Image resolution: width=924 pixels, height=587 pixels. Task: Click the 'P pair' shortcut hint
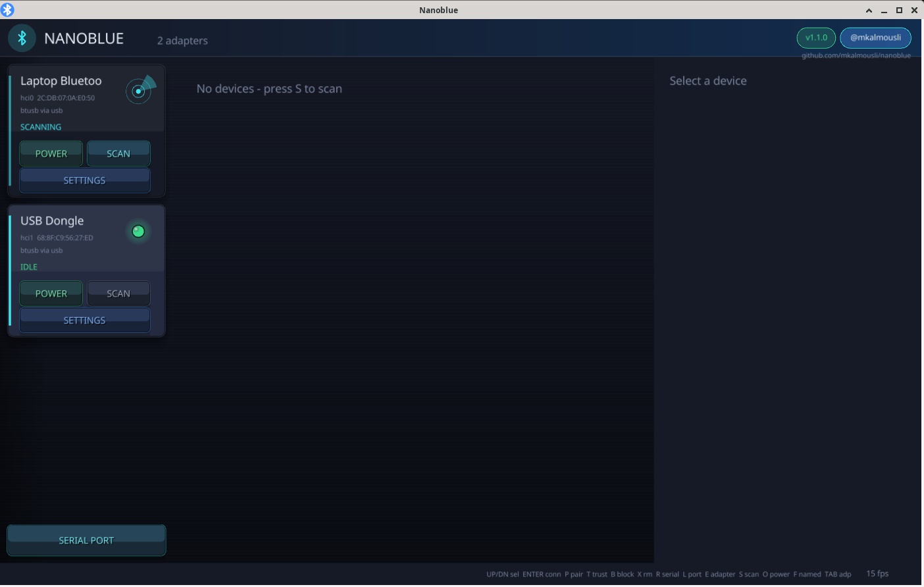point(574,574)
